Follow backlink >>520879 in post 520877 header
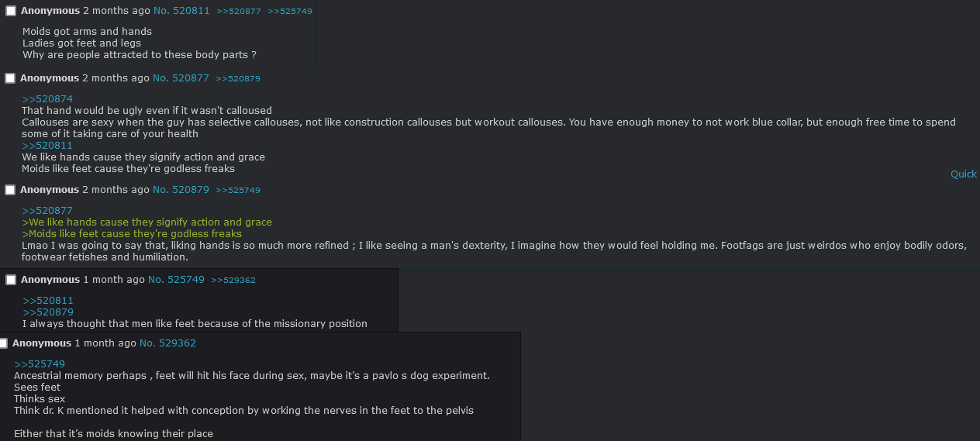980x441 pixels. pos(238,79)
